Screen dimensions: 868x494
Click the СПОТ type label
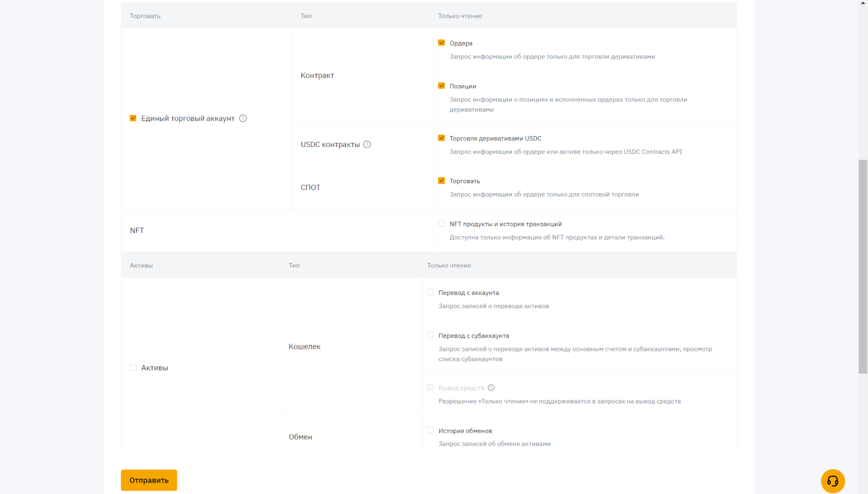(x=310, y=188)
